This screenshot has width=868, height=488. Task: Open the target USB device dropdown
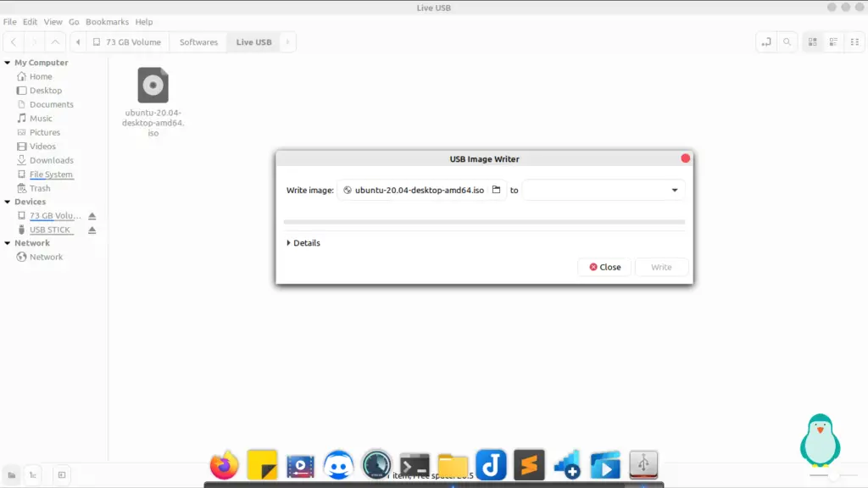[x=604, y=190]
